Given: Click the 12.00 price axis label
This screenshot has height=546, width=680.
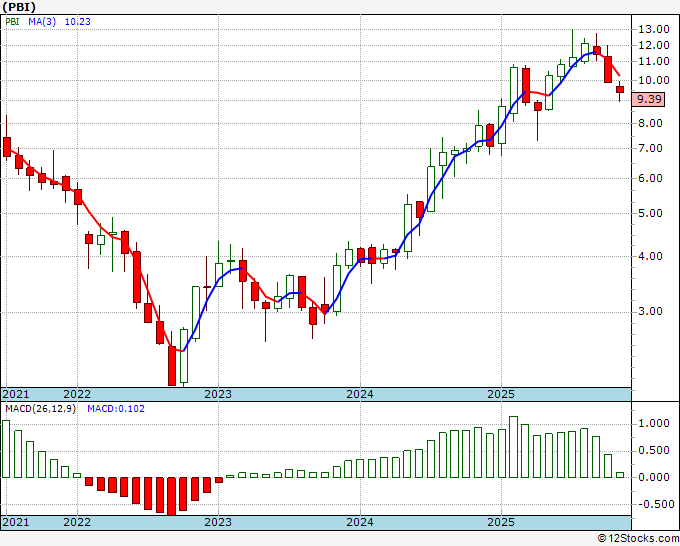Looking at the screenshot, I should click(654, 46).
